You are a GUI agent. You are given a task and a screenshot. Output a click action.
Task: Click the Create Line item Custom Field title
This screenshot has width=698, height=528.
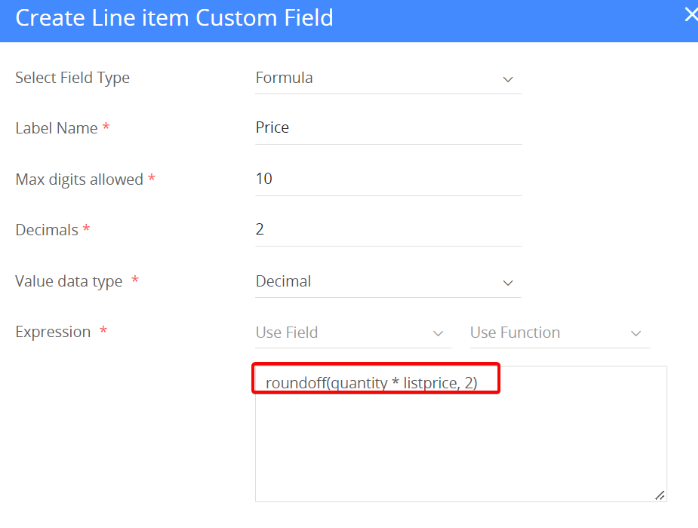coord(174,18)
